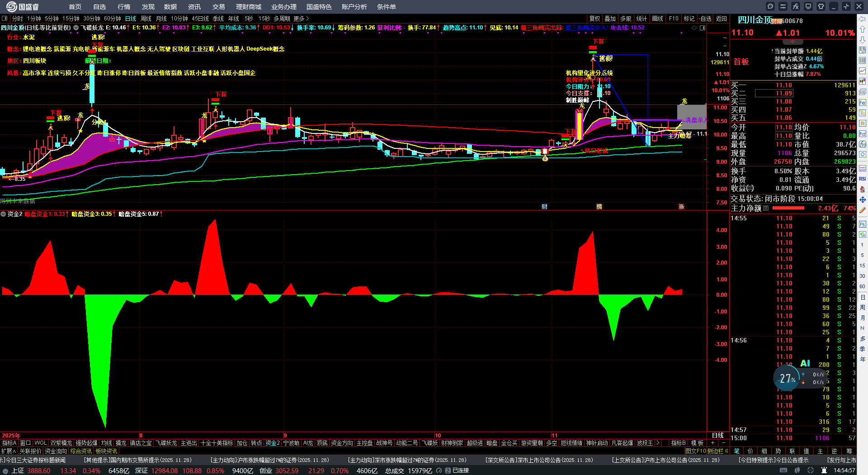Click the alarm siren icon in status bar
This screenshot has width=868, height=475.
824,470
